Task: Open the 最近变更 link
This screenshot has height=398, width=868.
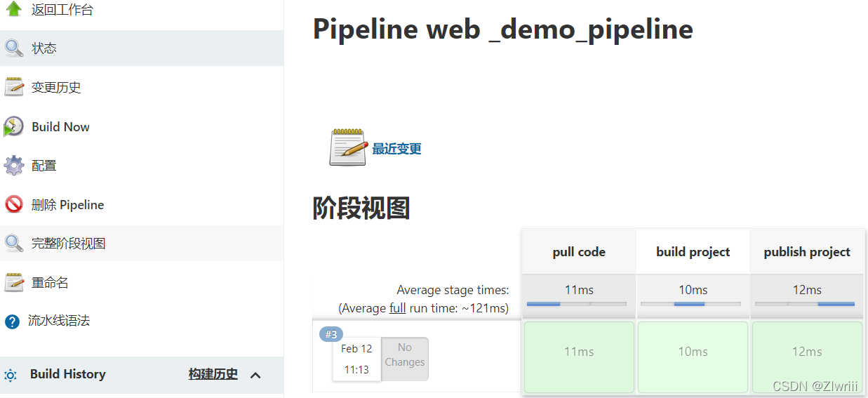Action: click(x=396, y=149)
